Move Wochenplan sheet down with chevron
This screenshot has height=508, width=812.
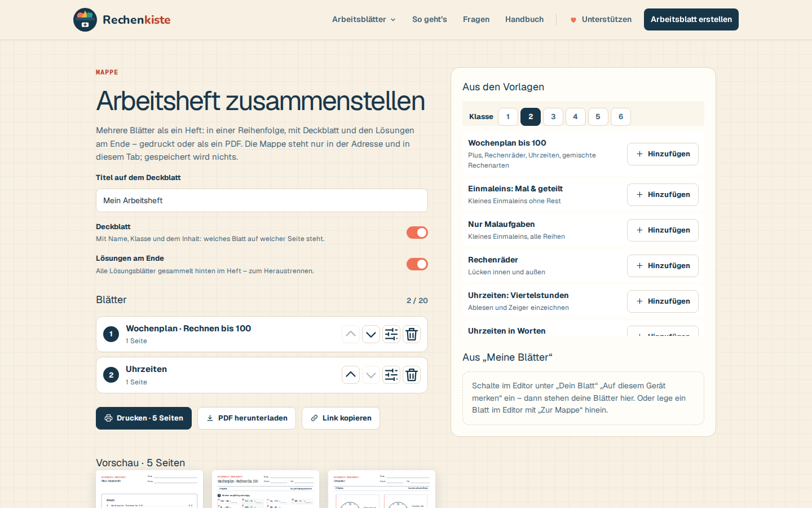click(371, 334)
